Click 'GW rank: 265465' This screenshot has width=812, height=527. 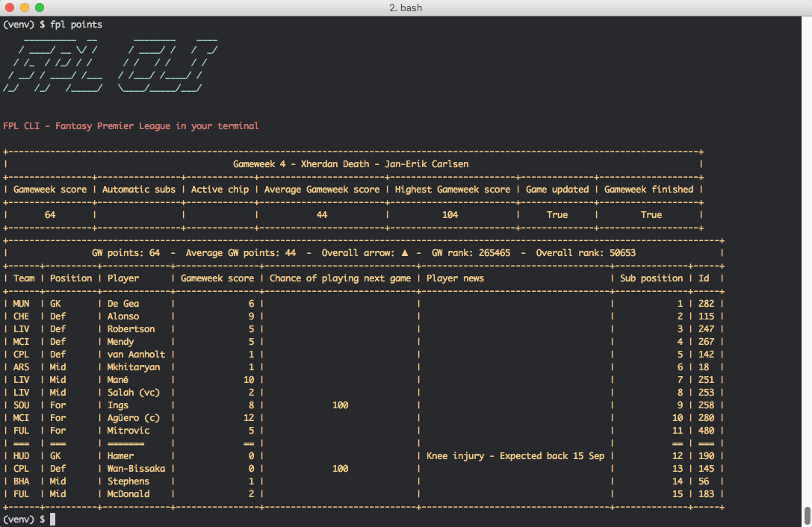471,253
